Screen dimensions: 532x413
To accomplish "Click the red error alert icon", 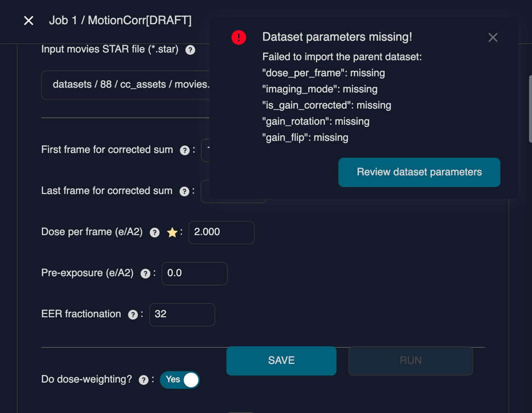I will pyautogui.click(x=238, y=37).
